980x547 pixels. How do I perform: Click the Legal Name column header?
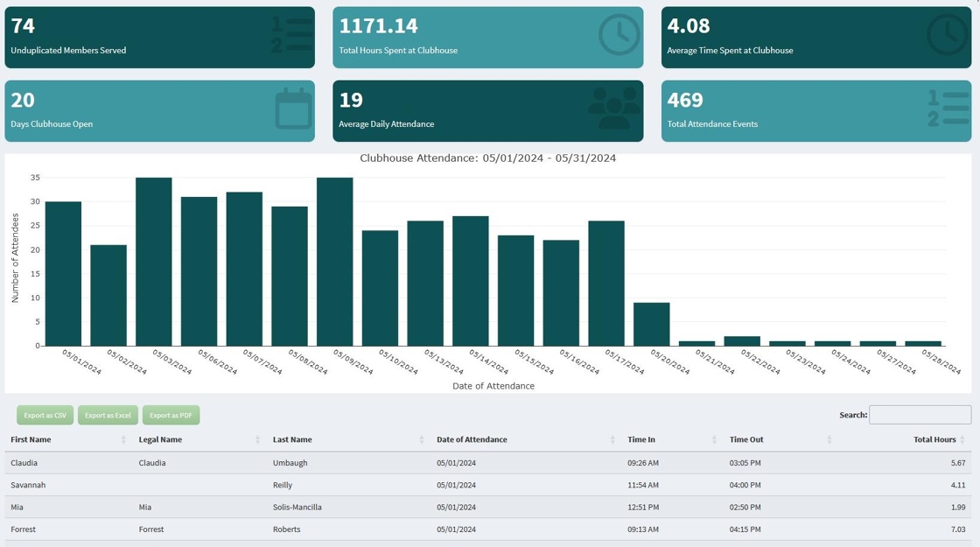160,439
